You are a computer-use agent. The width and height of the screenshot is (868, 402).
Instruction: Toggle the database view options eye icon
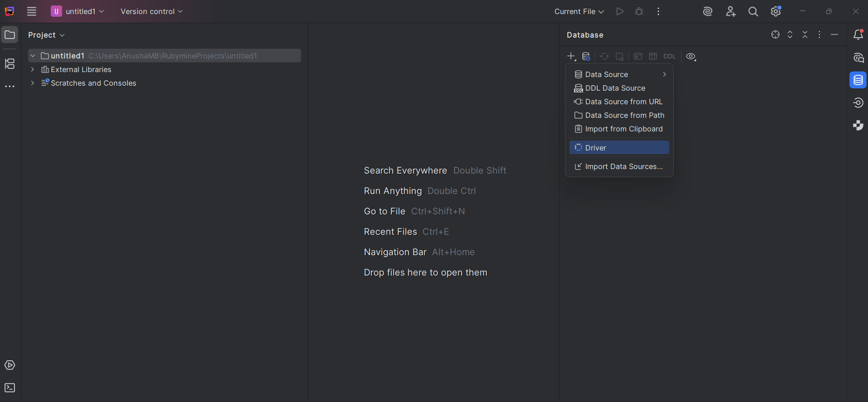[x=691, y=57]
